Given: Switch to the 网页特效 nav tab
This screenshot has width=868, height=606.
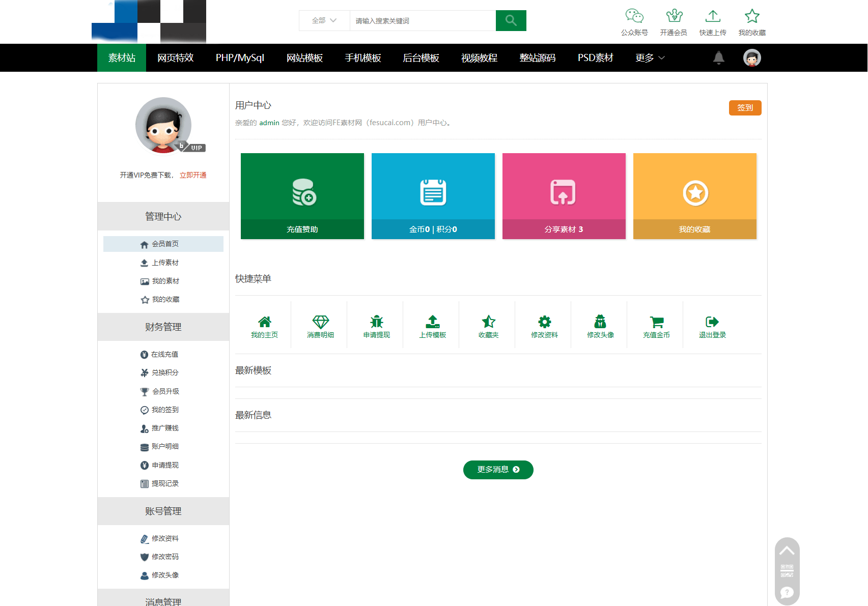Looking at the screenshot, I should pos(176,58).
